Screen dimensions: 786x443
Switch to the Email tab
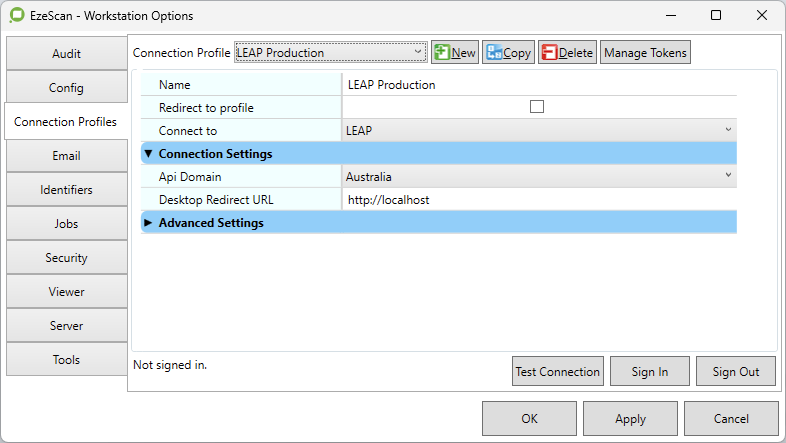pyautogui.click(x=66, y=156)
